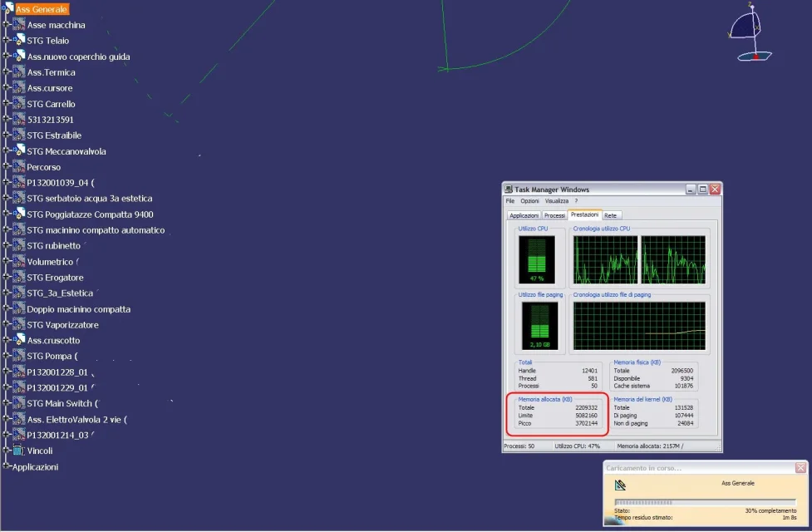812x532 pixels.
Task: Switch to the Processi tab
Action: click(554, 215)
